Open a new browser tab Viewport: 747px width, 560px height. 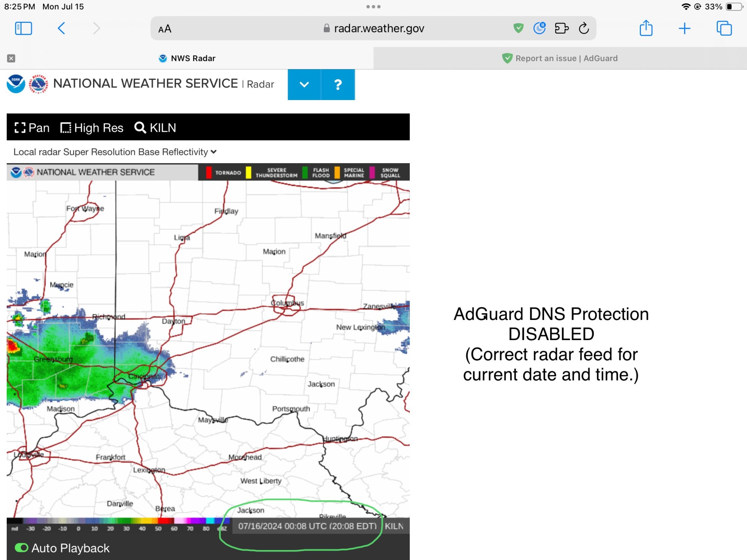pos(685,28)
